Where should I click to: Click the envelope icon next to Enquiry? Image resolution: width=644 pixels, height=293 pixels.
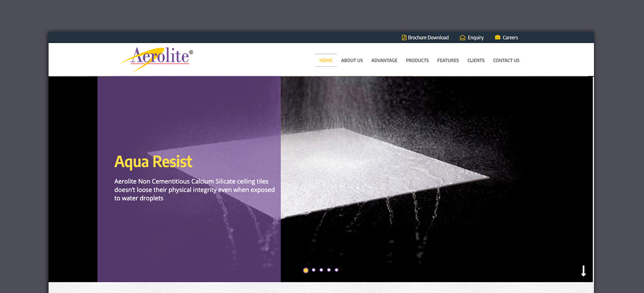click(x=462, y=38)
